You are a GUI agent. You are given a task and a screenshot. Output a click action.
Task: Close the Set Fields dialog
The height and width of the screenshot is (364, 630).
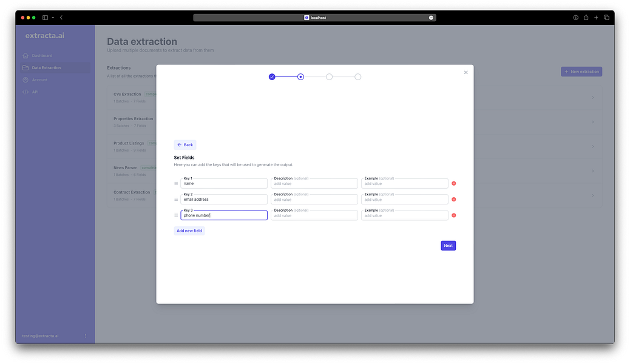pyautogui.click(x=466, y=72)
